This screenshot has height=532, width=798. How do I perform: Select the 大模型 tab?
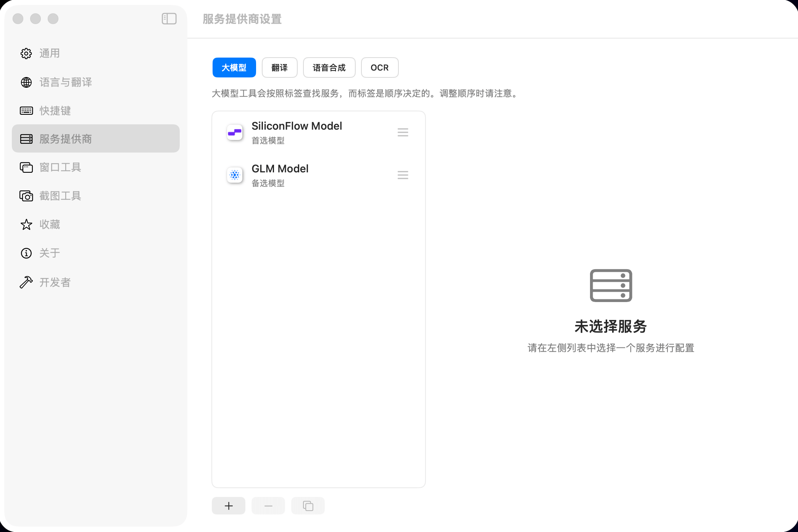pyautogui.click(x=234, y=68)
